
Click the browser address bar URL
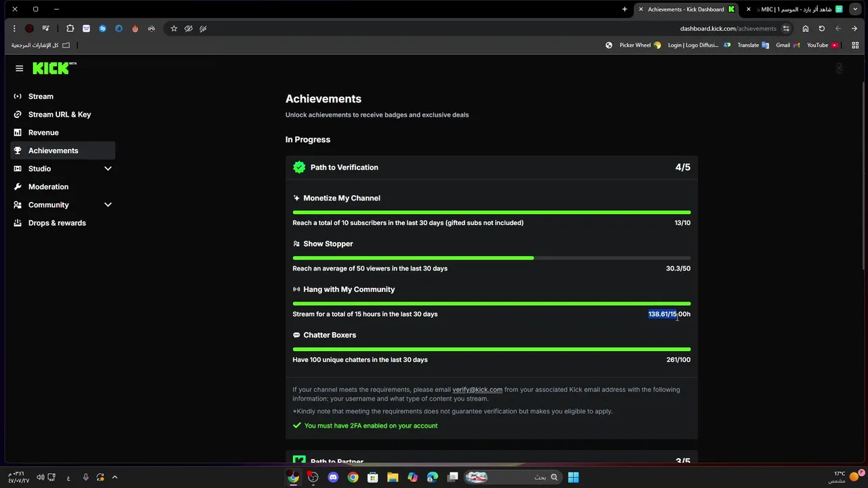[x=728, y=28]
